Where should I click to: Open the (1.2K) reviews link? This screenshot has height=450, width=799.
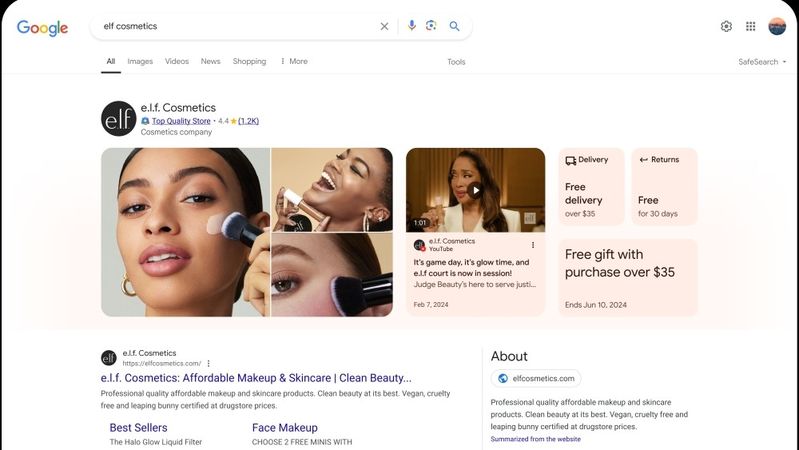(x=249, y=121)
